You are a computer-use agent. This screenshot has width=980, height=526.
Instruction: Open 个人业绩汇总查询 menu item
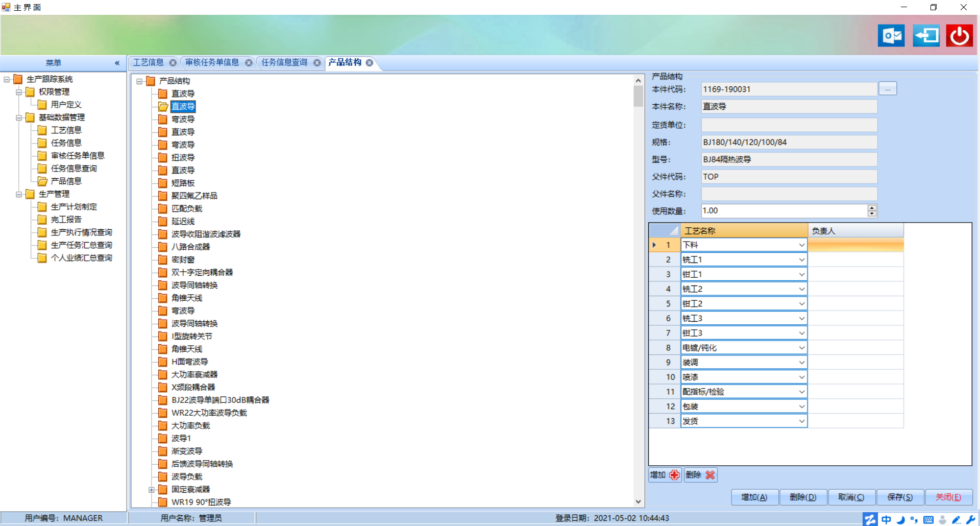tap(82, 258)
